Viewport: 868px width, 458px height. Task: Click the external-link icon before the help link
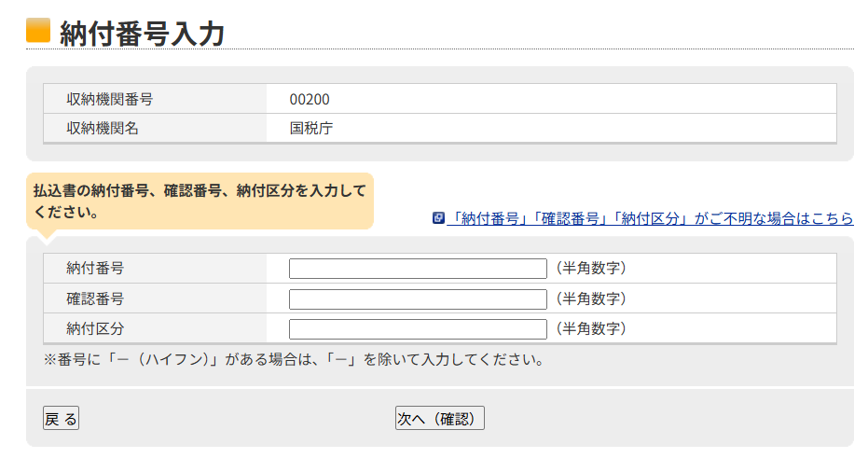click(x=438, y=218)
